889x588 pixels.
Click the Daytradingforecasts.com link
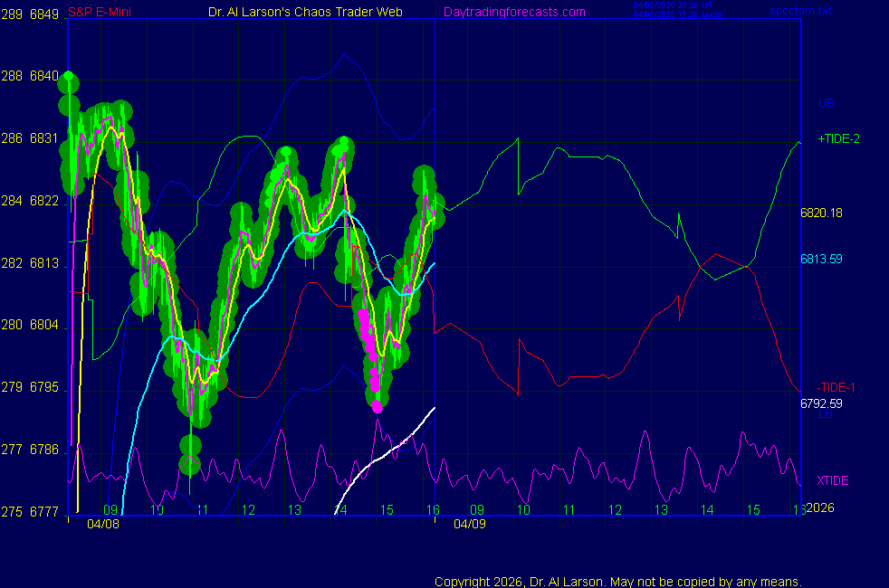point(513,12)
